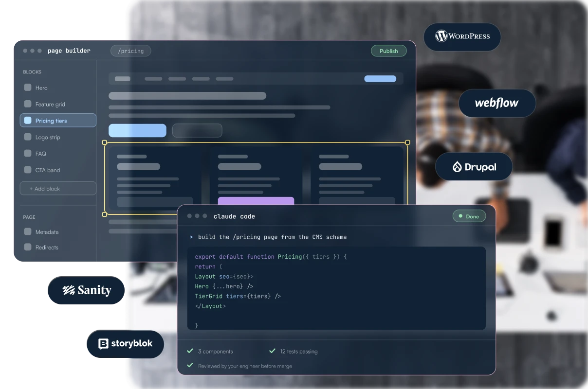Screen dimensions: 588x389
Task: Click the Done status badge
Action: [469, 216]
